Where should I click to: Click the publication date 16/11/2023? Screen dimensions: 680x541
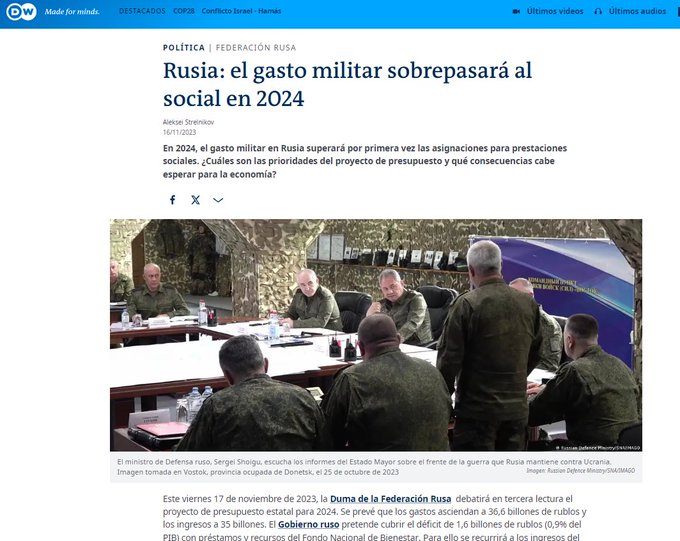(x=179, y=132)
